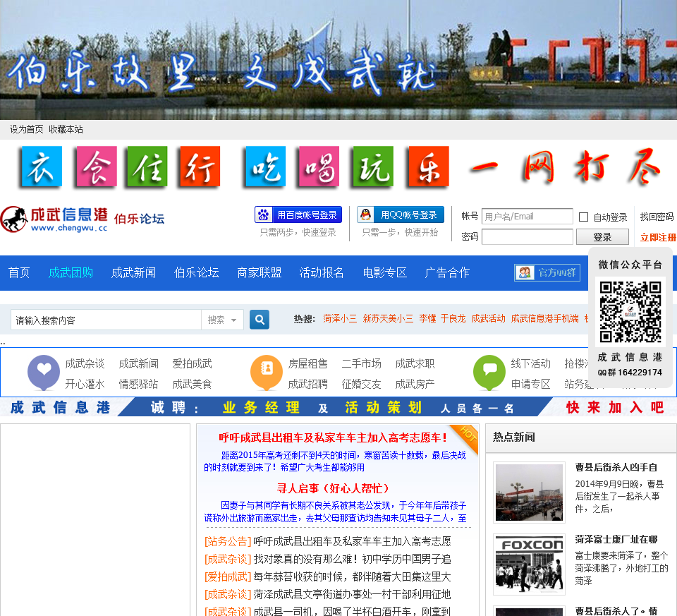
Task: Click the blue 吃 tile icon
Action: (x=266, y=167)
